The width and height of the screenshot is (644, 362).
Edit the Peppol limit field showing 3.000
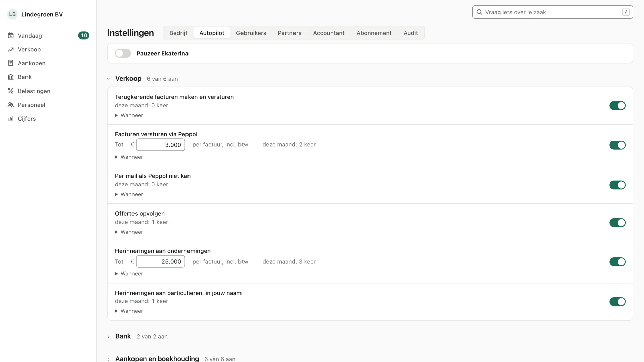[160, 145]
